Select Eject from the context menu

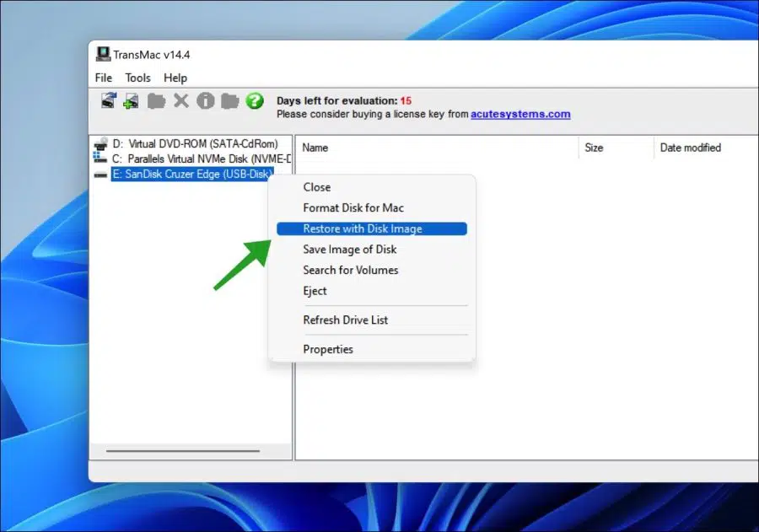[372, 291]
